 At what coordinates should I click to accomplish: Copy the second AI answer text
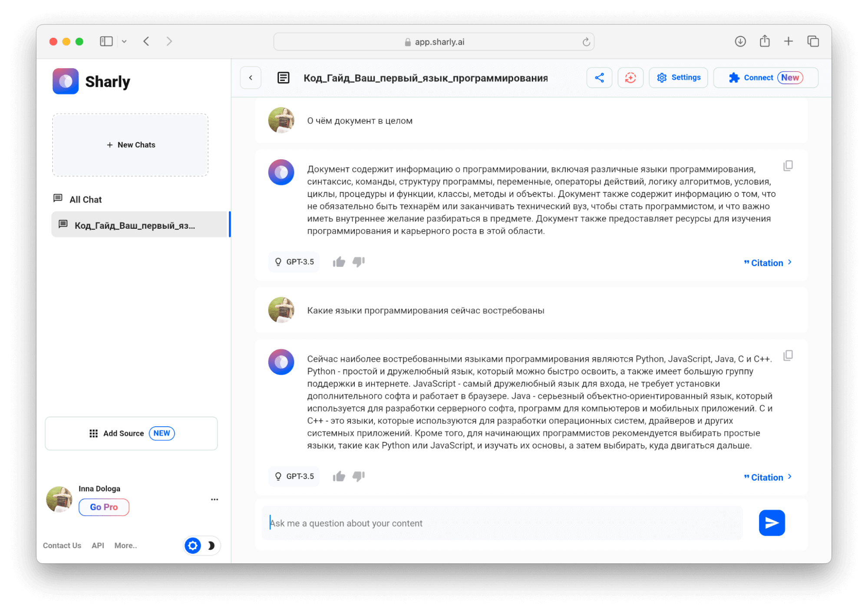(x=788, y=355)
